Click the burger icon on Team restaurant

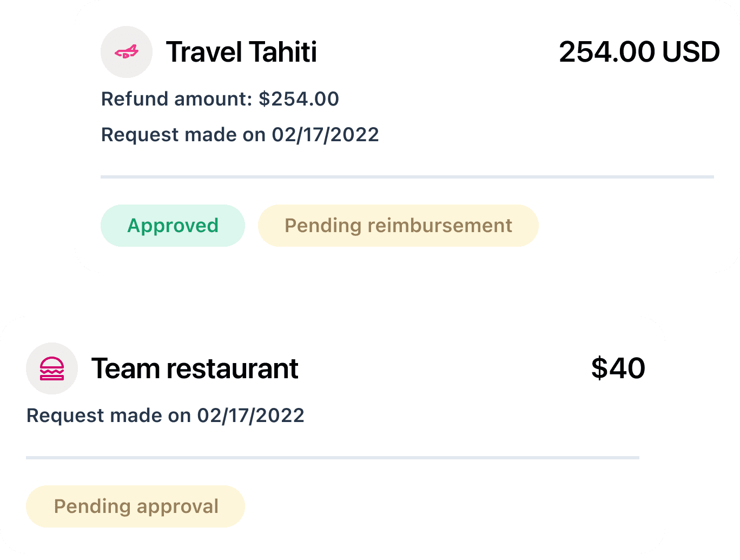pos(52,368)
